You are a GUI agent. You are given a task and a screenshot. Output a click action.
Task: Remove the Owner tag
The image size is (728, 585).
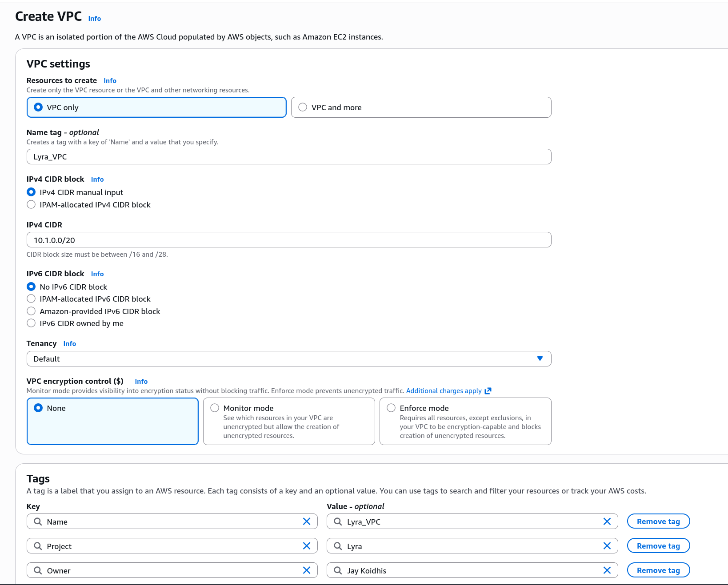click(658, 570)
